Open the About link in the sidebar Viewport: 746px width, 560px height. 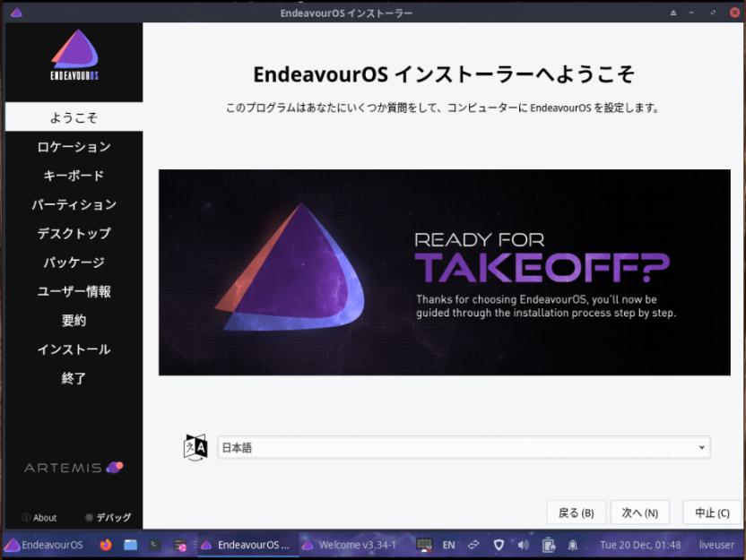(39, 517)
